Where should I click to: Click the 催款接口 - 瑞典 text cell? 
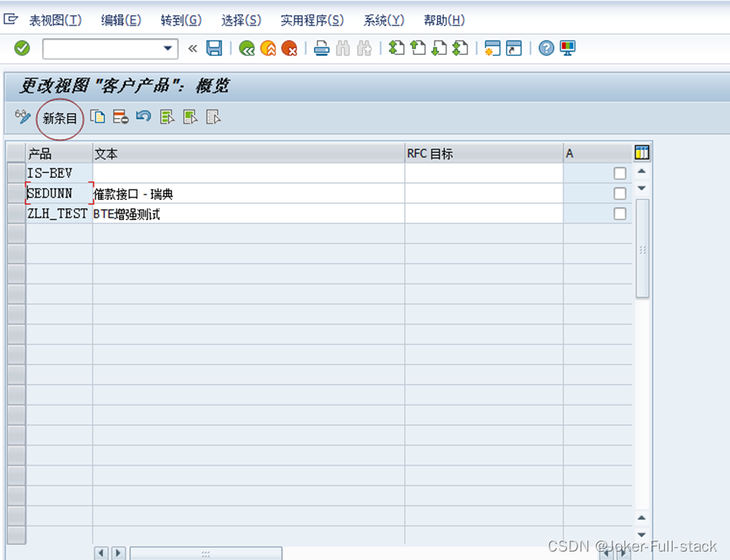tap(249, 193)
